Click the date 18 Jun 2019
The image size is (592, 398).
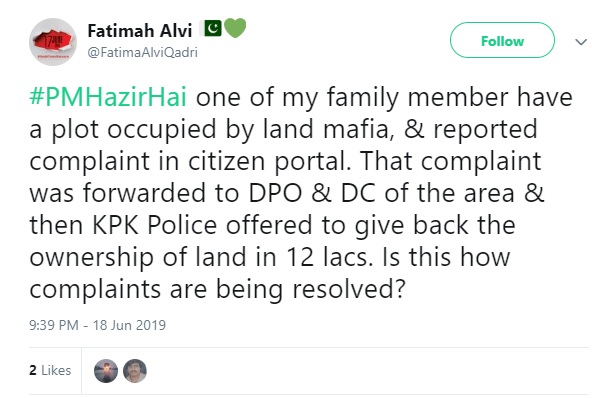[130, 325]
